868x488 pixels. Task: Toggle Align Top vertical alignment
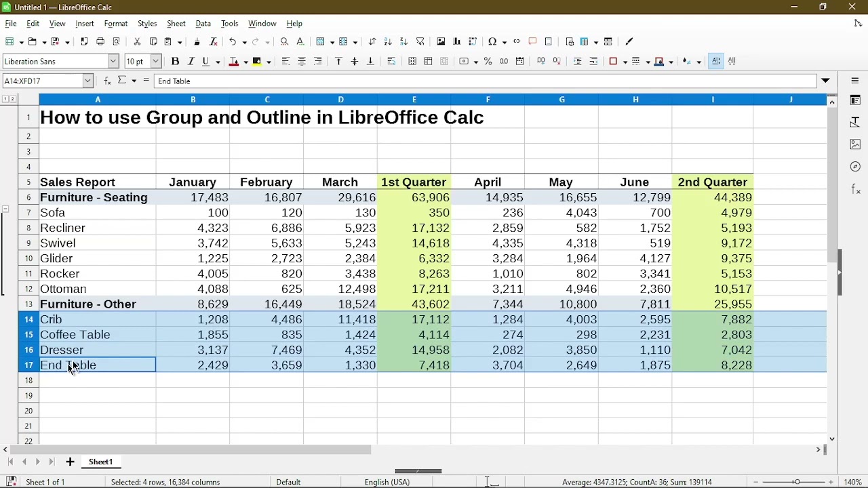click(339, 62)
